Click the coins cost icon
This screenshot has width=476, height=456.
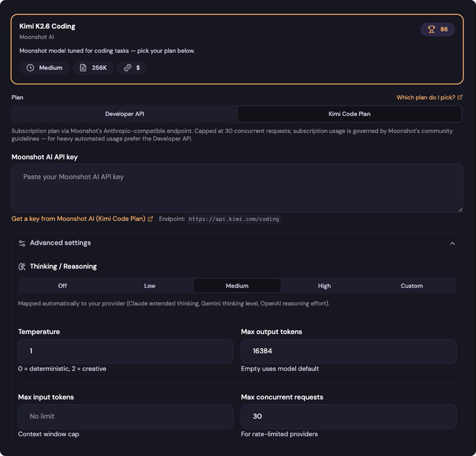click(127, 68)
